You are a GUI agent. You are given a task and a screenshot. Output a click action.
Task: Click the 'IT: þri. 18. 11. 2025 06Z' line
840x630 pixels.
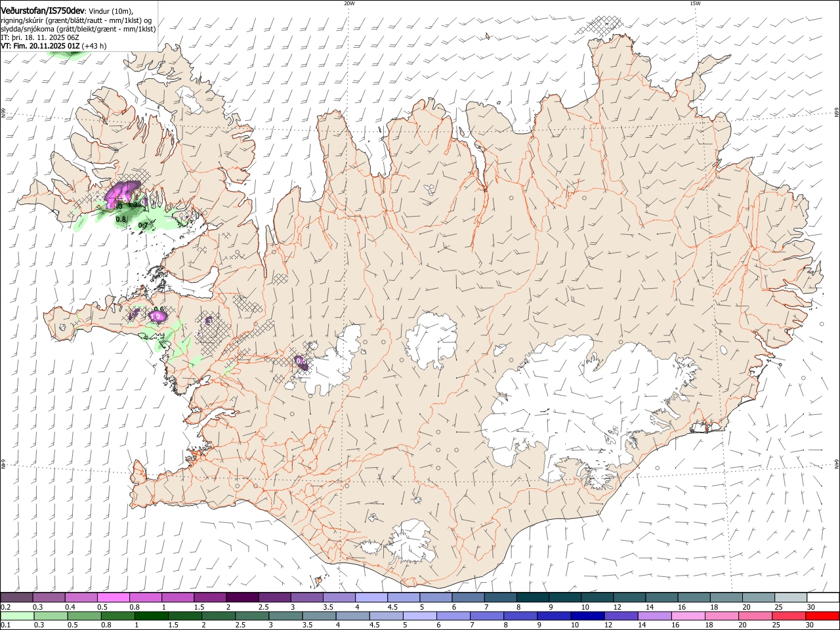pyautogui.click(x=40, y=37)
